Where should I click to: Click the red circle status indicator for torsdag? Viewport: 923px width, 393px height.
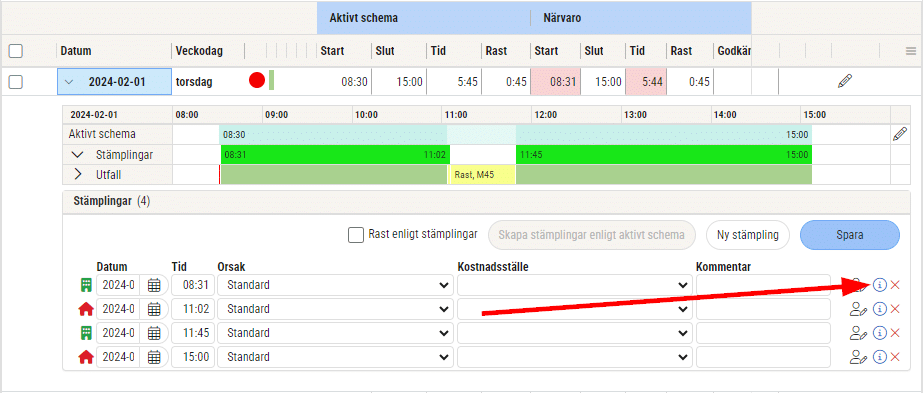tap(257, 81)
